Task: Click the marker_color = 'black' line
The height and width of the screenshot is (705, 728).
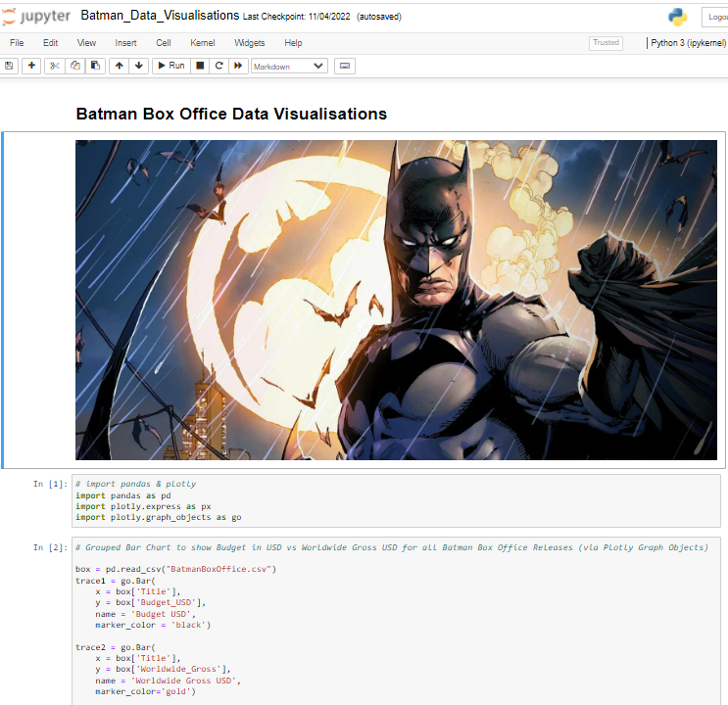Action: pos(153,625)
